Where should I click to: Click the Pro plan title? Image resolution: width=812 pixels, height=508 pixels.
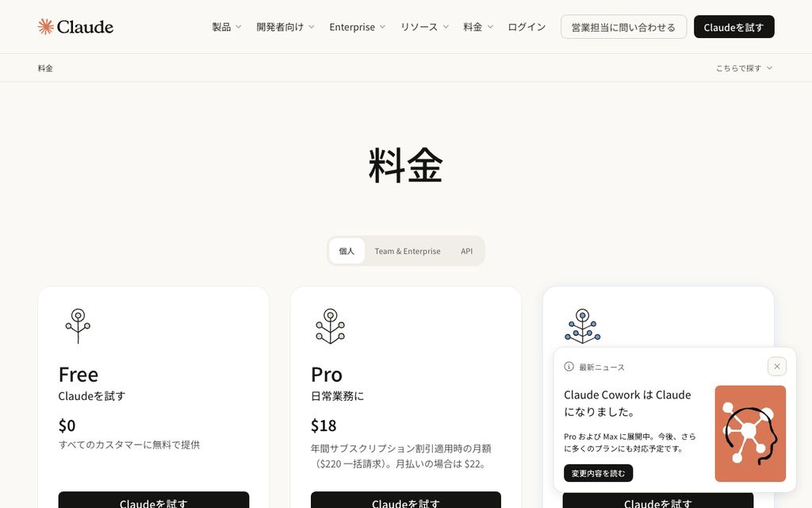[x=326, y=375]
